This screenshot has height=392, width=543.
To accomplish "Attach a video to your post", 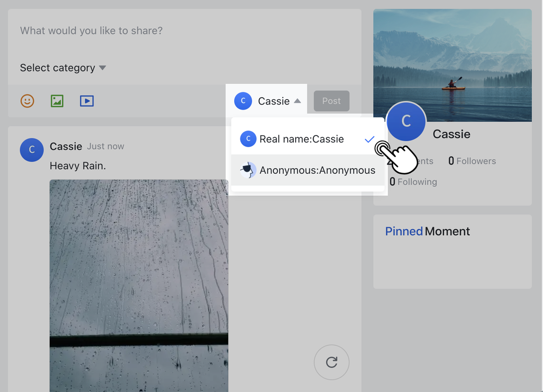I will coord(87,101).
